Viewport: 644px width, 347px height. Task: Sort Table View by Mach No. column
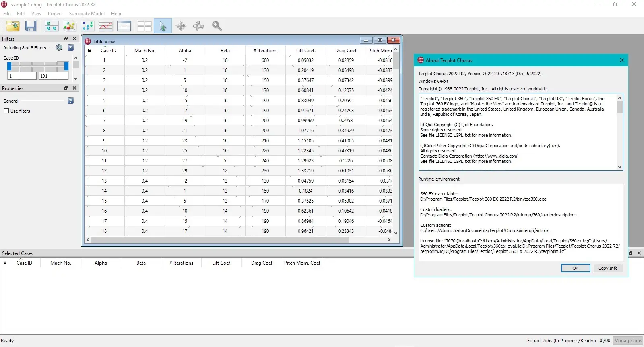pos(144,50)
